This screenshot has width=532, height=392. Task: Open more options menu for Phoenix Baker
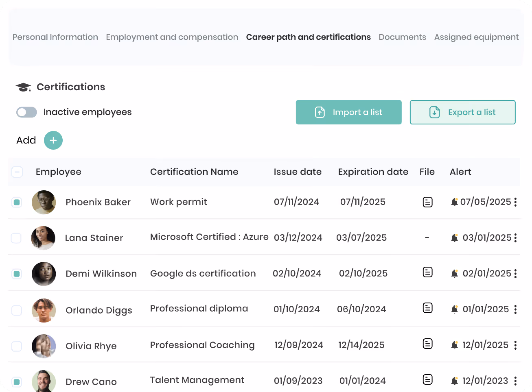515,202
